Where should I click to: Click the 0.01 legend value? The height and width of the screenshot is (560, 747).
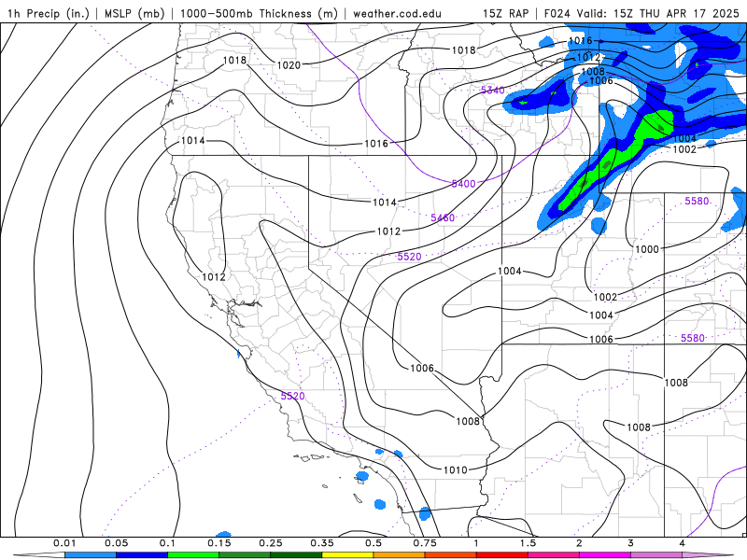coord(64,543)
